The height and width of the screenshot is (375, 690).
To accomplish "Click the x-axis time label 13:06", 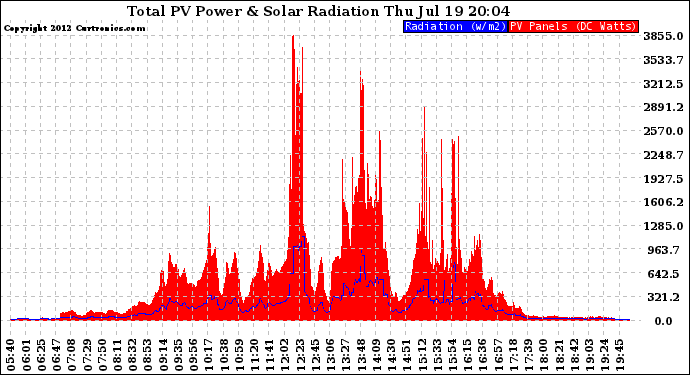I will (x=331, y=355).
